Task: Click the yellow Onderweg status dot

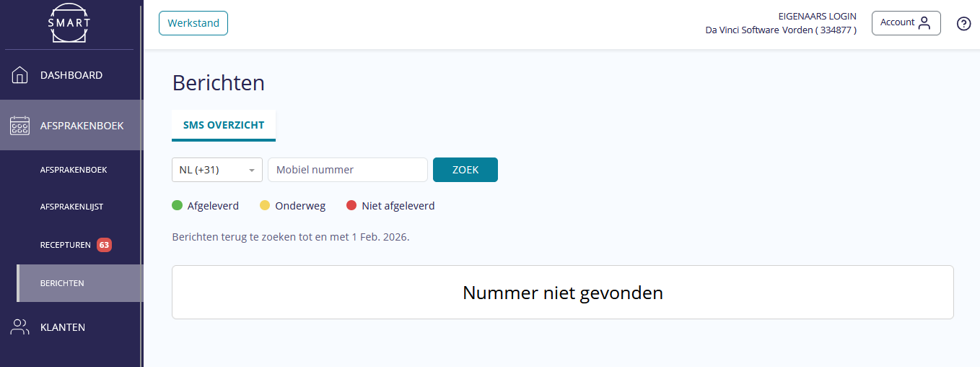Action: point(265,206)
